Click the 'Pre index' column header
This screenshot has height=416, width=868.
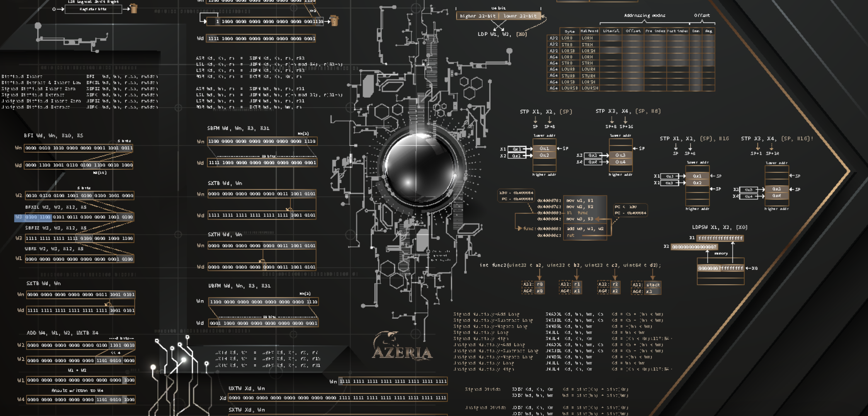point(655,31)
